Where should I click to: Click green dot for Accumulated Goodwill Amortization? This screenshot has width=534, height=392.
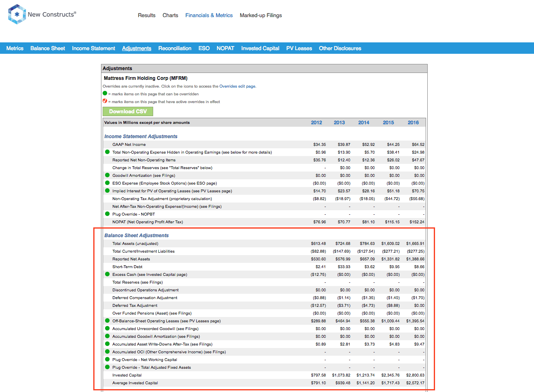(x=108, y=336)
